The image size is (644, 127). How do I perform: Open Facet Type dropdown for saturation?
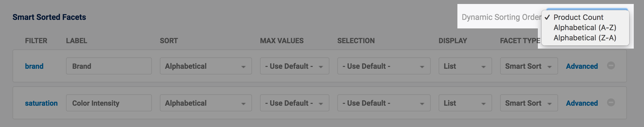point(529,103)
